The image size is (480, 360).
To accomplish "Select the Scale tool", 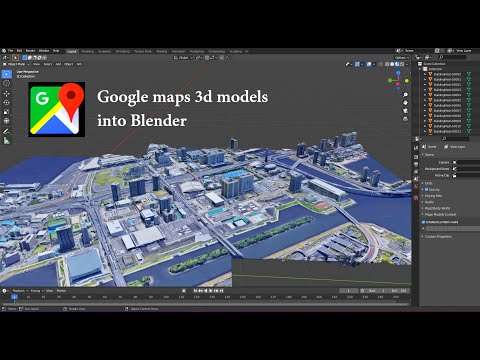I will pyautogui.click(x=7, y=112).
